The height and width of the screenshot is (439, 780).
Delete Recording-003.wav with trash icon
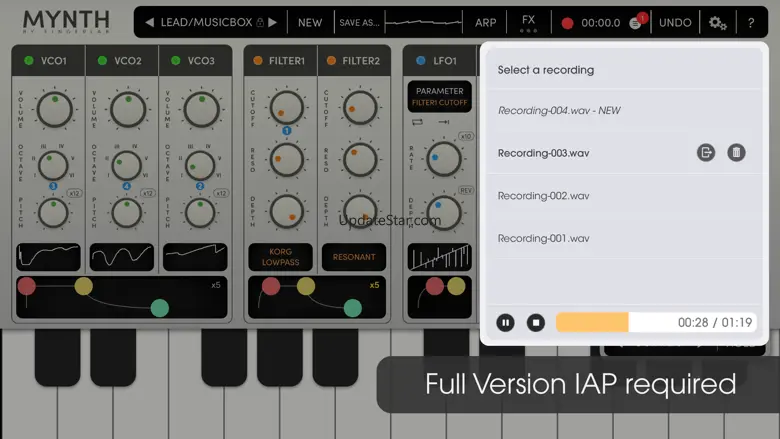tap(736, 153)
